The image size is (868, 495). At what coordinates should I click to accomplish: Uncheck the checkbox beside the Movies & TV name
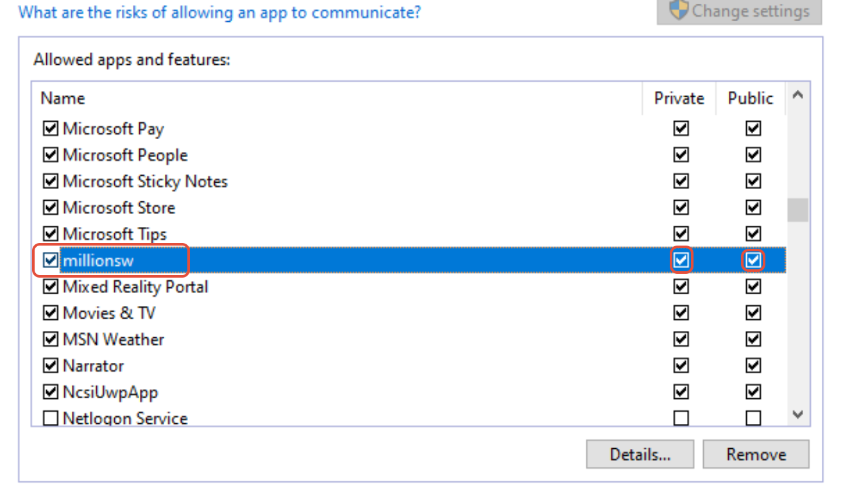(50, 313)
